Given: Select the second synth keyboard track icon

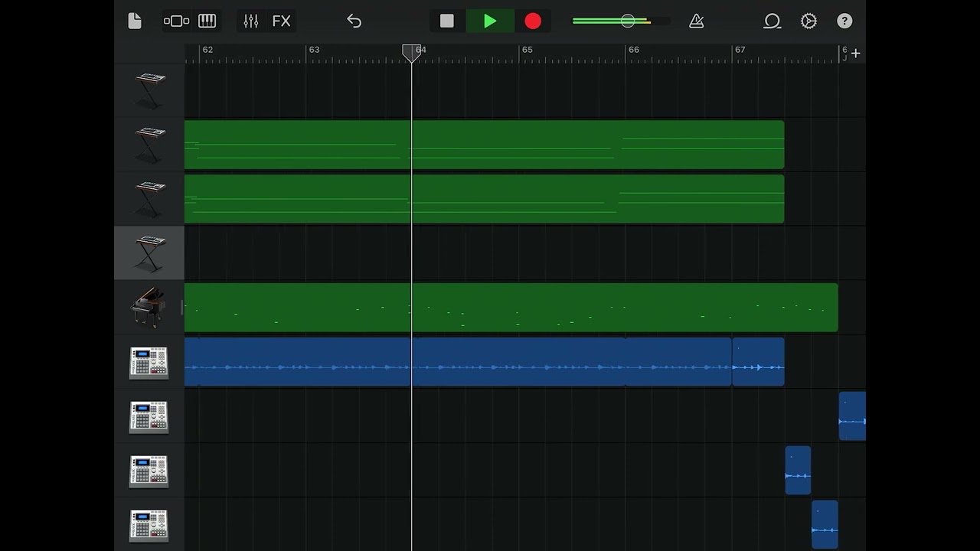Looking at the screenshot, I should tap(149, 145).
